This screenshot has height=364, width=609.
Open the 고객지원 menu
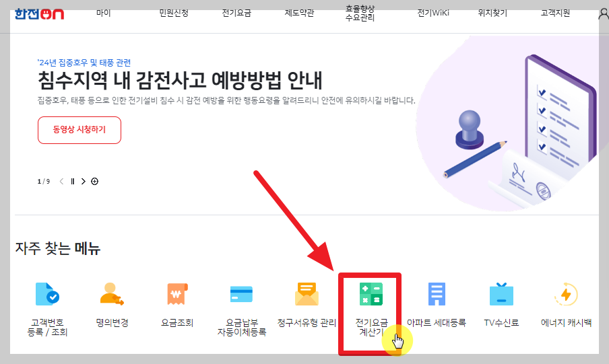[555, 13]
